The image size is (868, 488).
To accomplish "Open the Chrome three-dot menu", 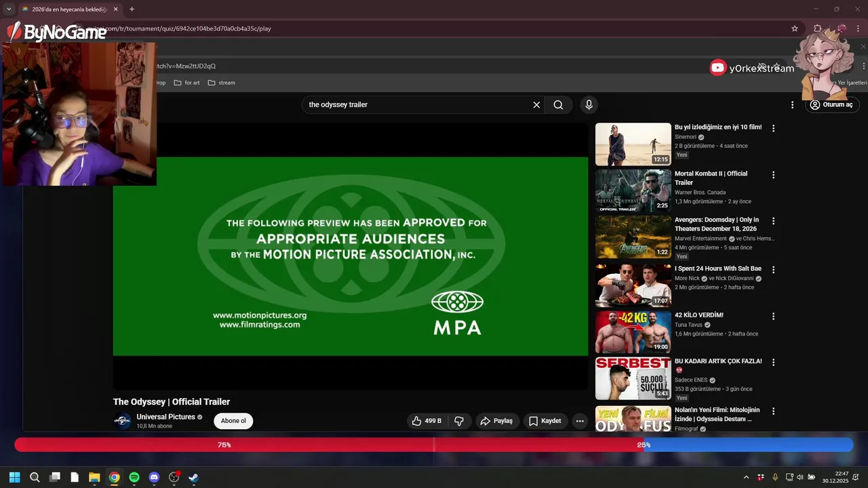I will [859, 28].
